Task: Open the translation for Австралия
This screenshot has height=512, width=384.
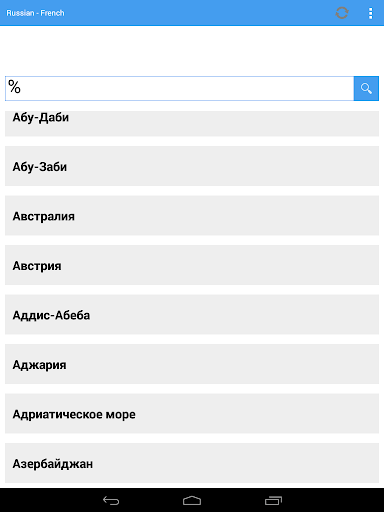Action: (192, 215)
